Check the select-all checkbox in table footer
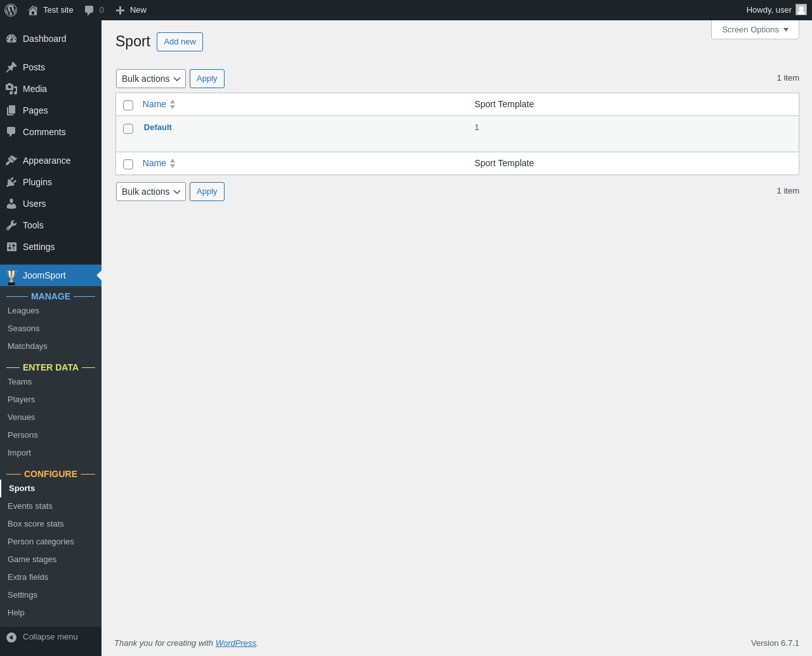Viewport: 812px width, 656px height. (128, 164)
